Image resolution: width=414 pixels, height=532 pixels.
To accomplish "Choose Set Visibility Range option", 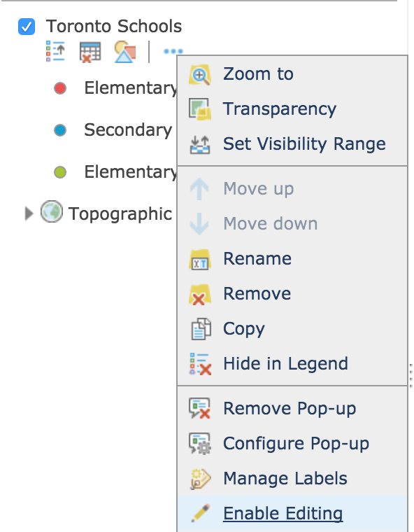I will pyautogui.click(x=304, y=143).
